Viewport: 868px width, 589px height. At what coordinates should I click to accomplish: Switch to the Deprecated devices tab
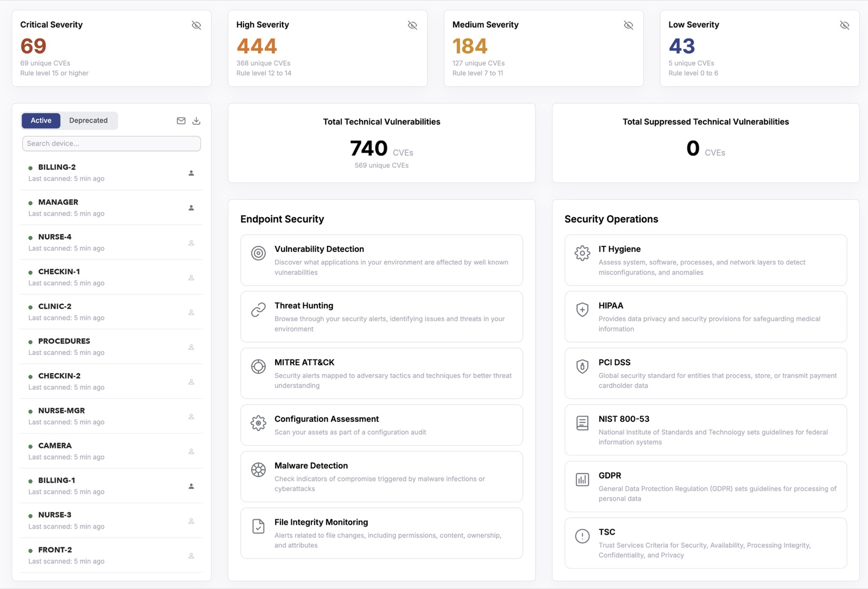click(88, 121)
